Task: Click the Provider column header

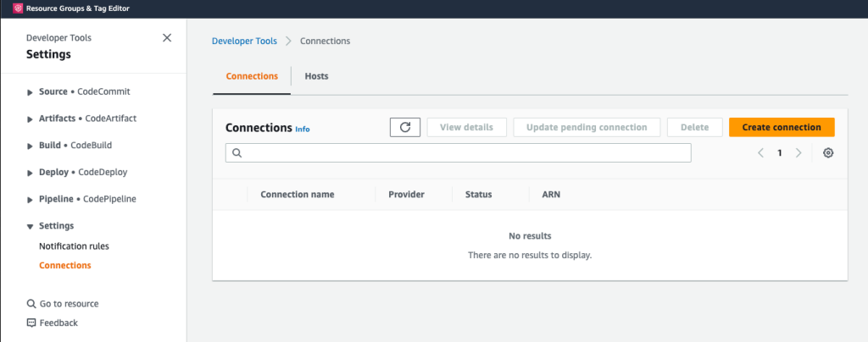Action: (x=406, y=195)
